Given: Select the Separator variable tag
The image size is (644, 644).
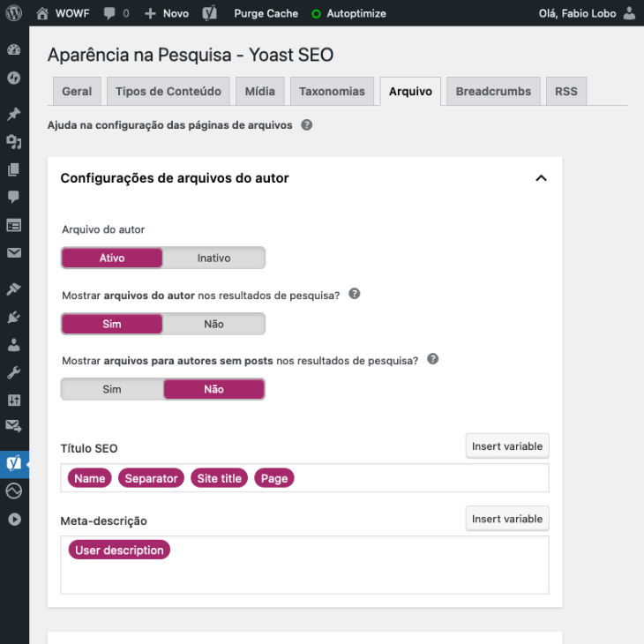Looking at the screenshot, I should tap(151, 478).
